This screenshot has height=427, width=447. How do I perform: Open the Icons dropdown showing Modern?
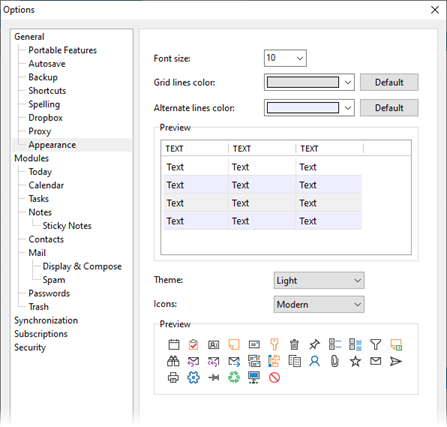(x=319, y=304)
